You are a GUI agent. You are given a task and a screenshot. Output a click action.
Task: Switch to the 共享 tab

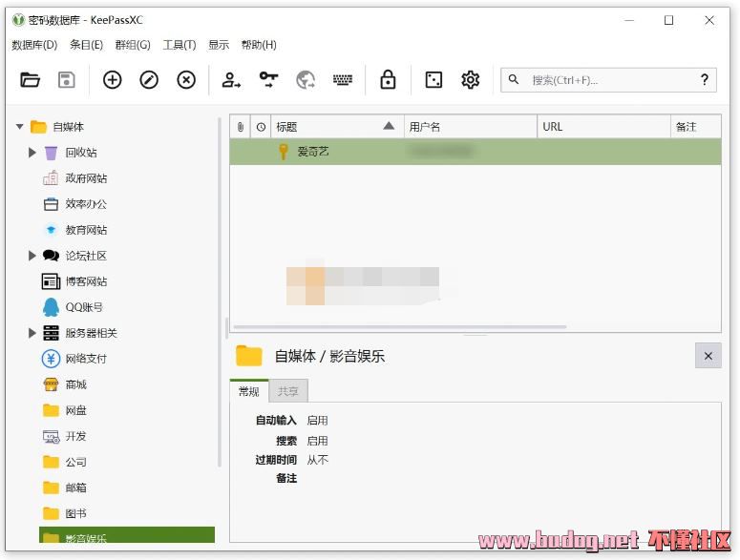(287, 391)
